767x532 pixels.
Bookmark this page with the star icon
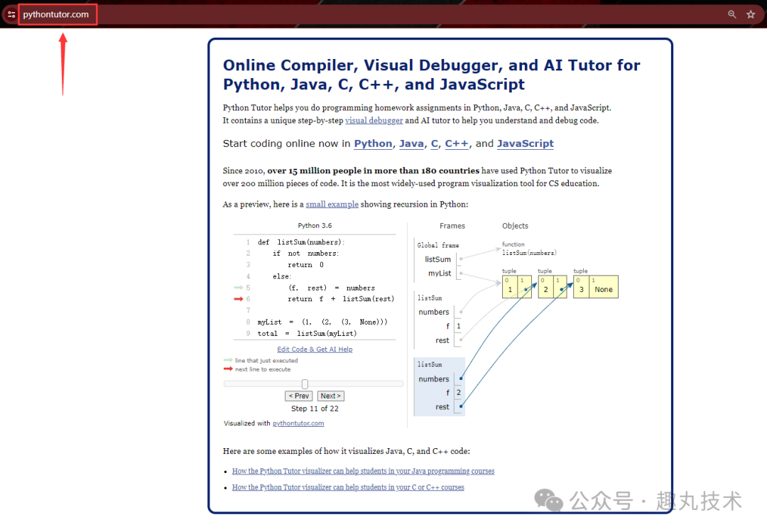[751, 14]
